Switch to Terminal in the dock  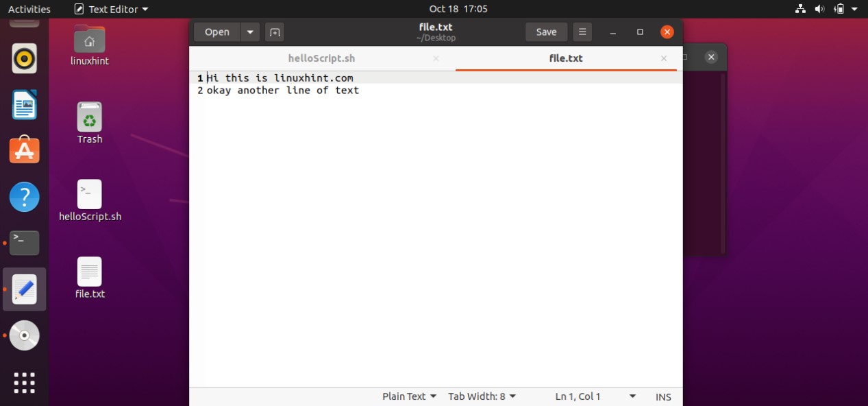(x=25, y=243)
